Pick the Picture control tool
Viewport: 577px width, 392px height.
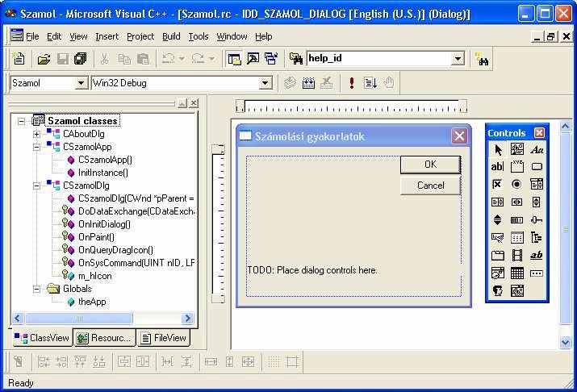(x=517, y=150)
